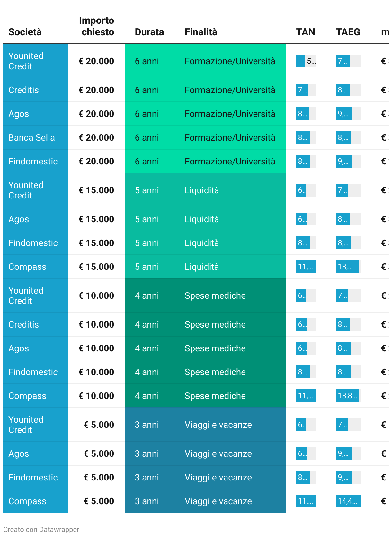The height and width of the screenshot is (537, 392).
Task: Click the 14,4 TAEG bar
Action: click(x=347, y=501)
